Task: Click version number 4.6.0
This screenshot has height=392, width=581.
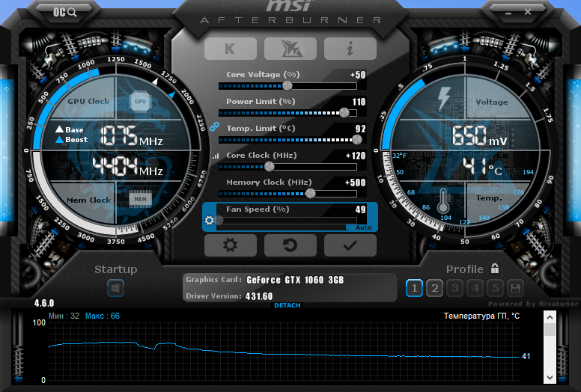Action: tap(44, 303)
